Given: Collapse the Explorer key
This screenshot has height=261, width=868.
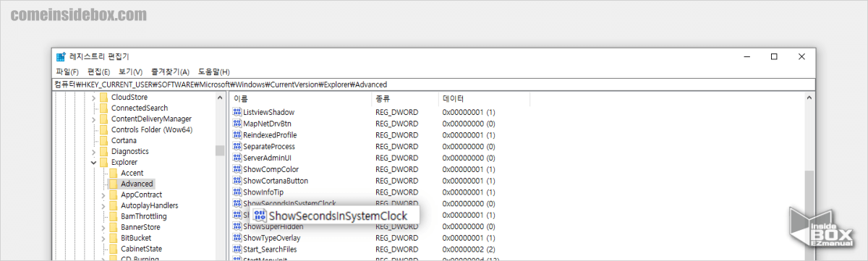Looking at the screenshot, I should click(93, 163).
